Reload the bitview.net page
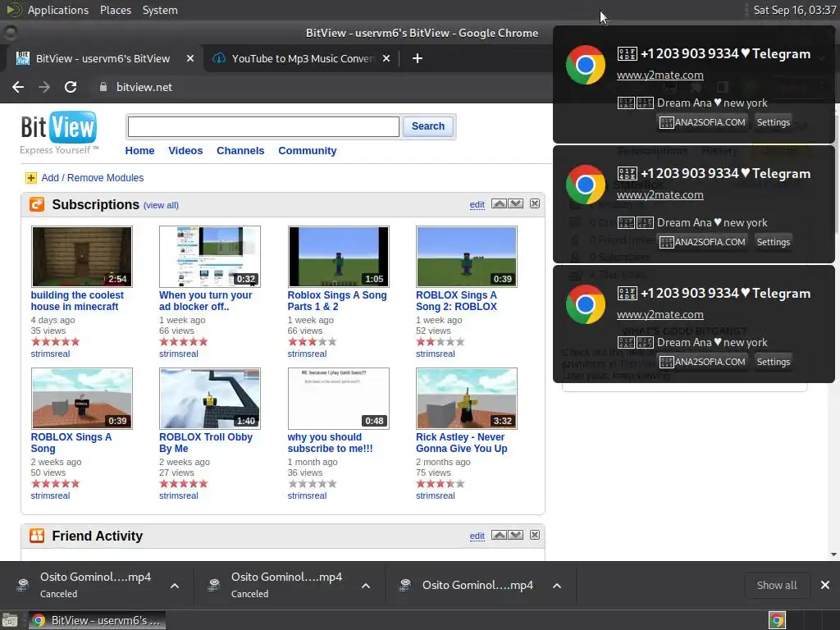This screenshot has height=630, width=840. point(71,87)
